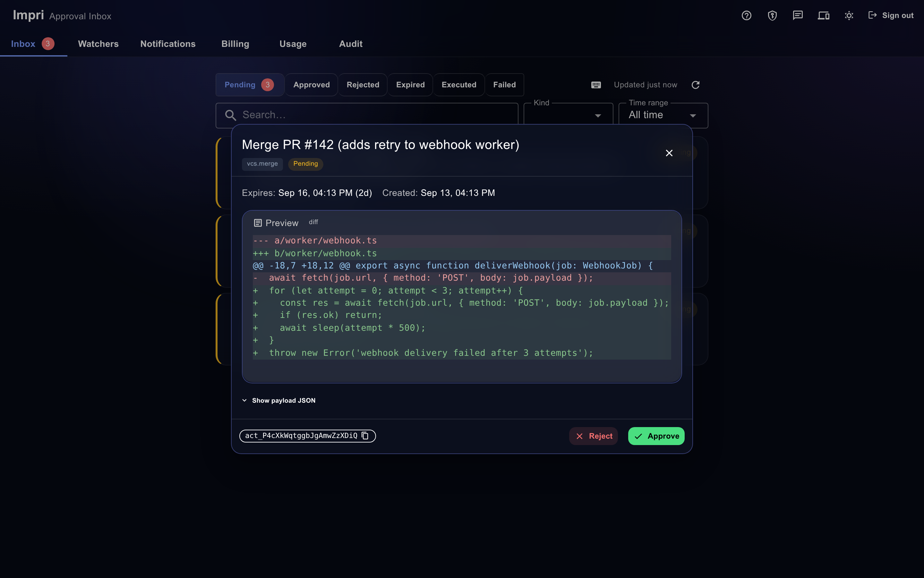Image resolution: width=924 pixels, height=578 pixels.
Task: Click the 'throw new Error' diff line
Action: pyautogui.click(x=462, y=353)
